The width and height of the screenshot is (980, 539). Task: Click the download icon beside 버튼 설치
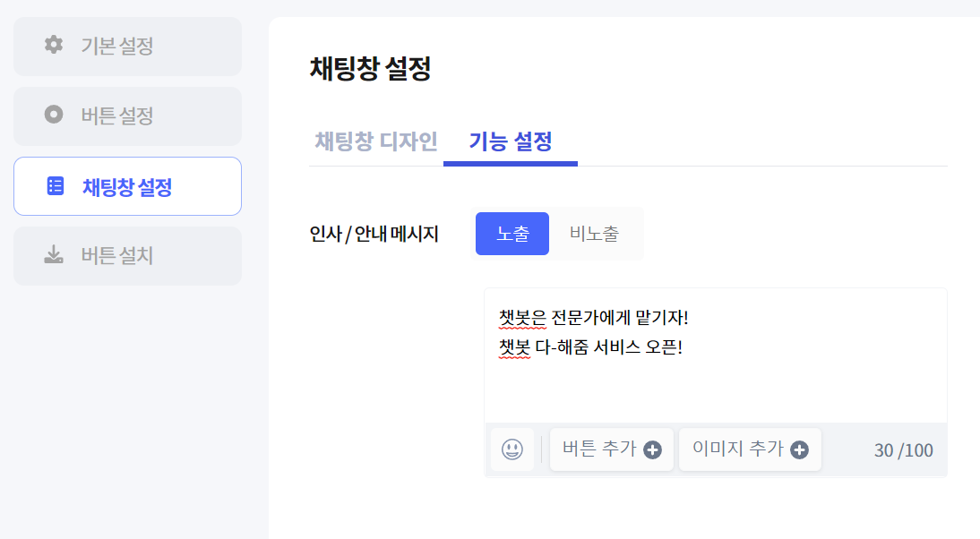pyautogui.click(x=54, y=255)
